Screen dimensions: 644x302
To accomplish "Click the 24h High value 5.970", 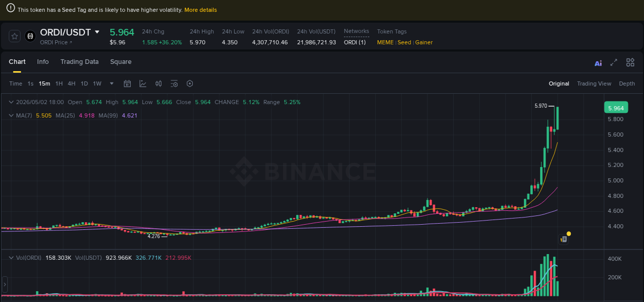I will (197, 42).
